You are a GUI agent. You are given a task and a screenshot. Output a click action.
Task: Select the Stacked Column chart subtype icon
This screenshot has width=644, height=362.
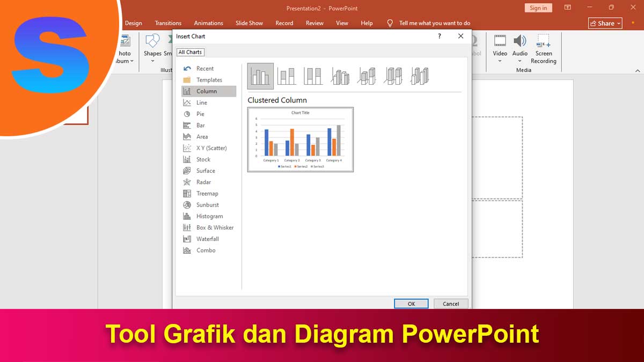click(x=287, y=76)
